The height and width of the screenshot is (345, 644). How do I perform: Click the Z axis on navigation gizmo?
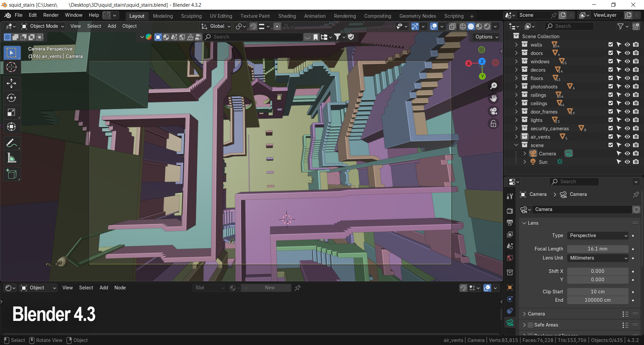[x=482, y=61]
